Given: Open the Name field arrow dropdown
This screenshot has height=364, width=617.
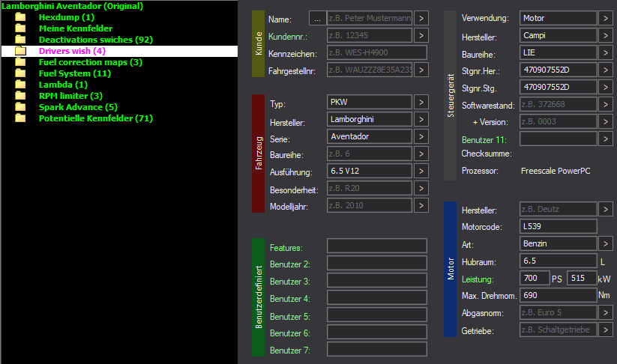Looking at the screenshot, I should coord(421,18).
